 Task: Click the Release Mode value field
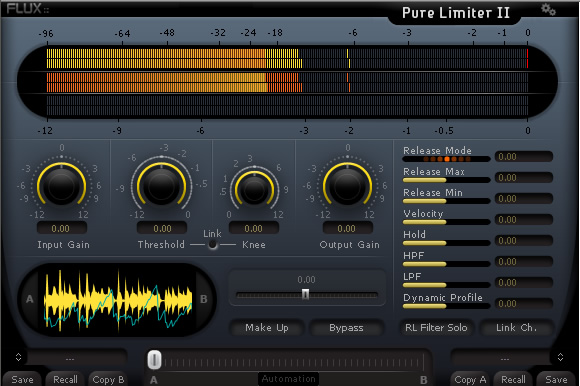click(x=523, y=156)
